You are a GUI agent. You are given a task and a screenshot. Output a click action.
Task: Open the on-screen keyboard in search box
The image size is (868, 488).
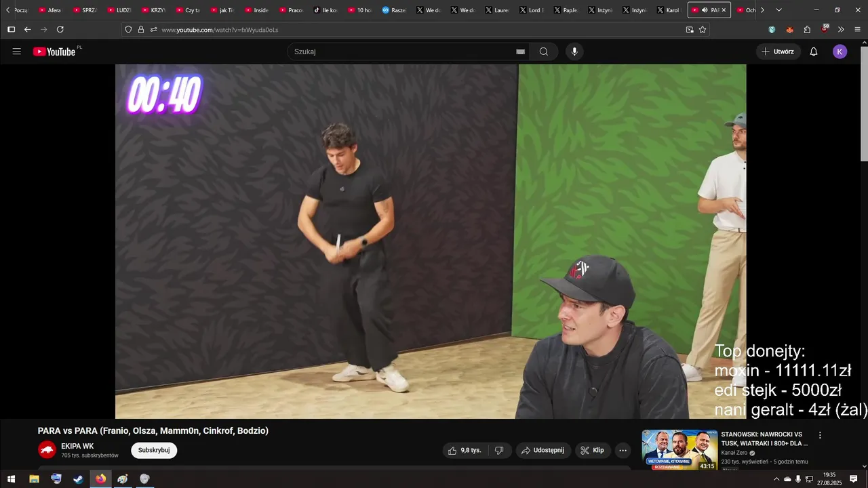point(520,52)
